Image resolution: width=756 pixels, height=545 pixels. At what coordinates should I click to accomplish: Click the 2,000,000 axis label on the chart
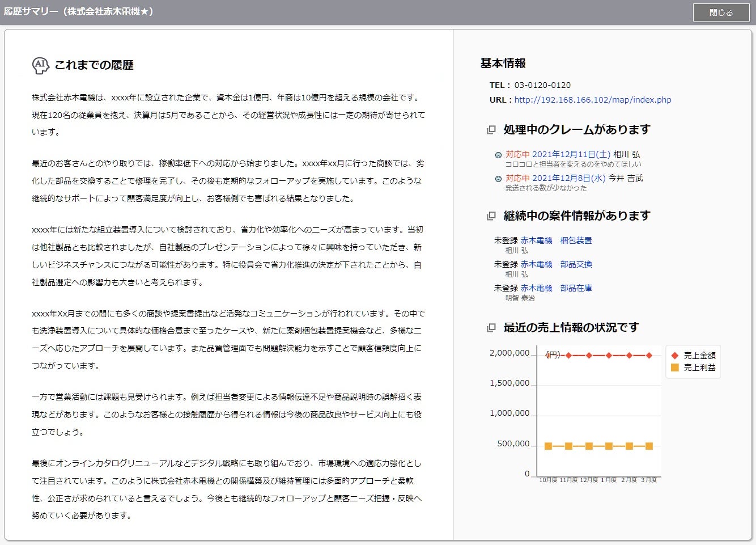click(509, 353)
